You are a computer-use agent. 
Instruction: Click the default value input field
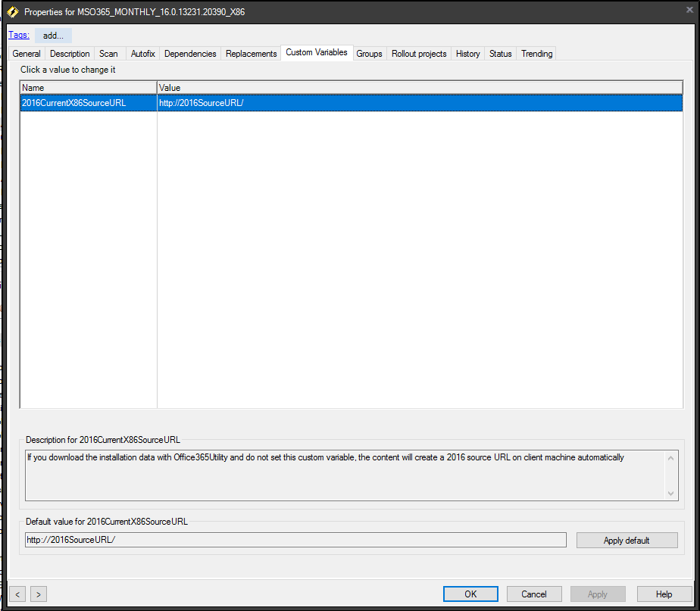click(295, 540)
